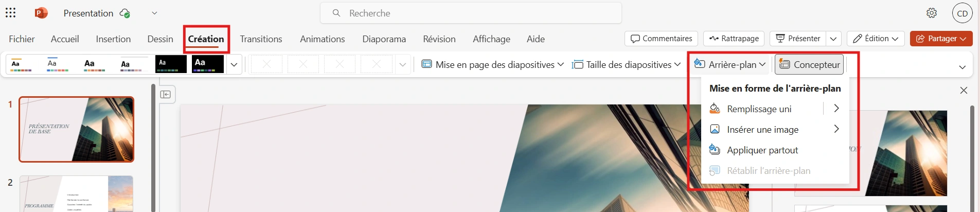Choose Insérer une image menu entry
The image size is (980, 212).
pyautogui.click(x=762, y=130)
